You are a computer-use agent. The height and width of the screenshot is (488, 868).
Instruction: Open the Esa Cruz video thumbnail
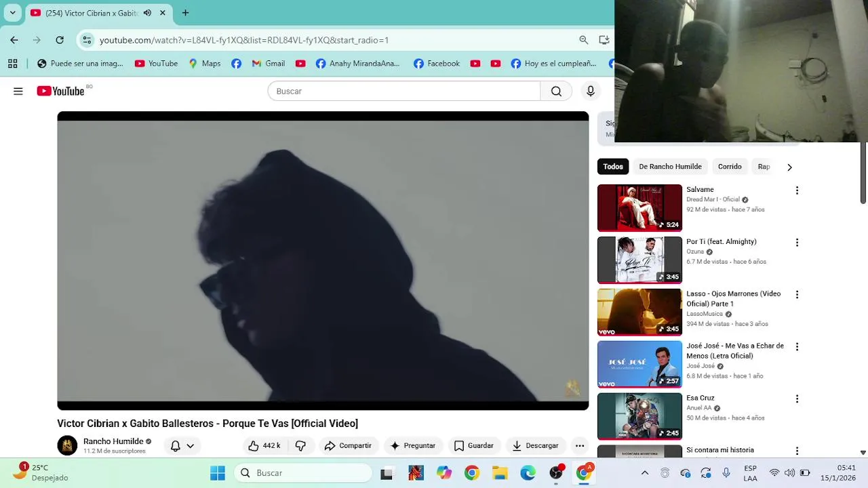click(x=639, y=416)
